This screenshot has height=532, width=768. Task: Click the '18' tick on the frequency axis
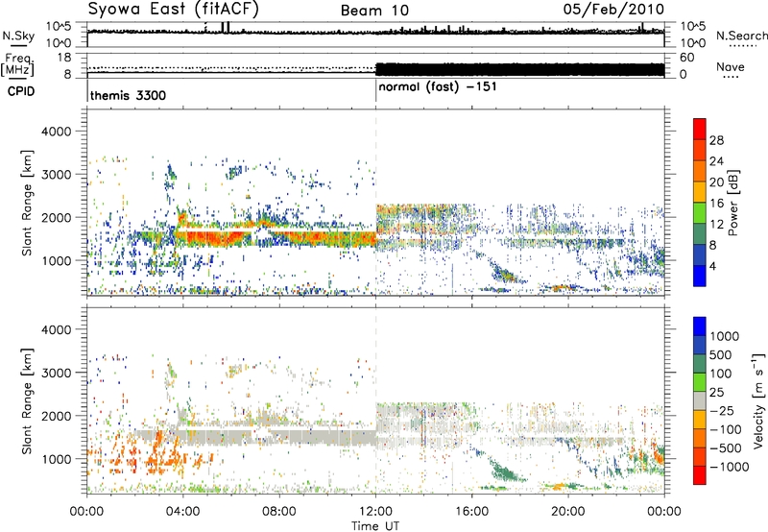coord(64,58)
